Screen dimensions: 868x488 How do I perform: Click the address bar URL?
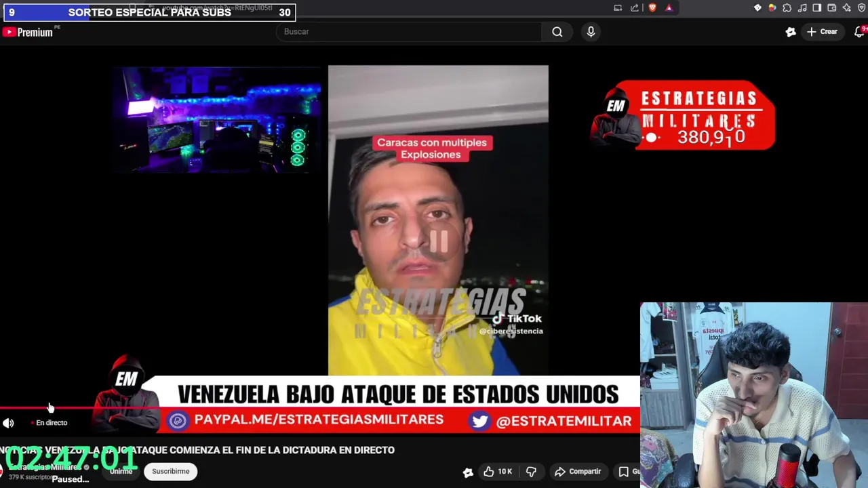pos(216,8)
